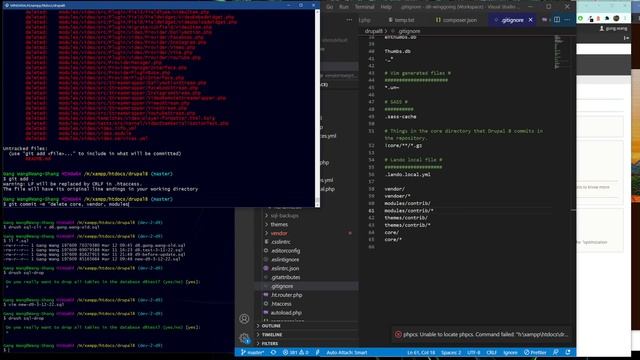The image size is (640, 360).
Task: Switch to the temp.txt tab
Action: point(401,20)
